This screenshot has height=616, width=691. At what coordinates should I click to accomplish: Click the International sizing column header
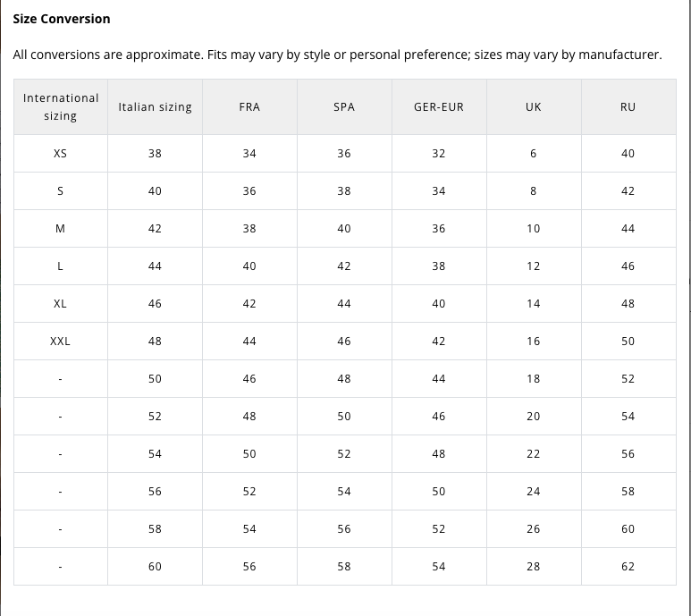61,106
